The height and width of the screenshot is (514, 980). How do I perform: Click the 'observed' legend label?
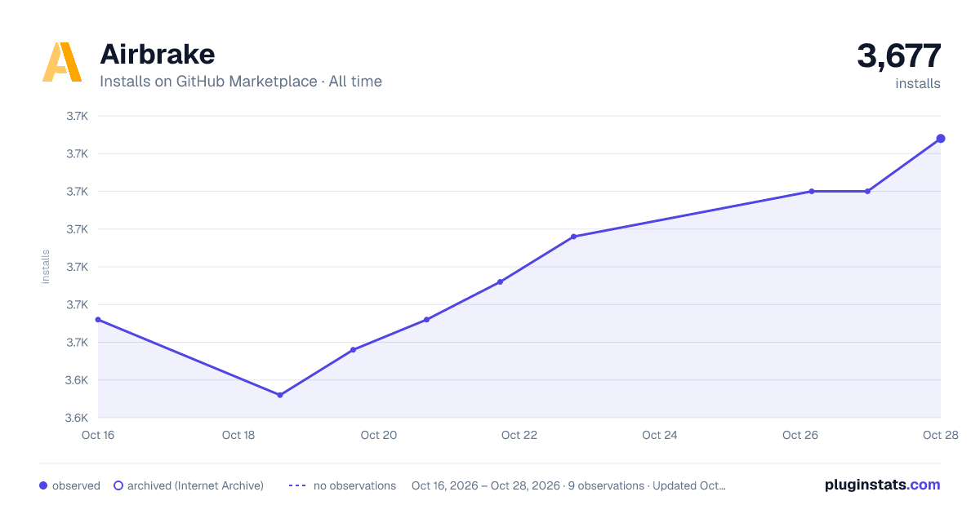pos(76,485)
